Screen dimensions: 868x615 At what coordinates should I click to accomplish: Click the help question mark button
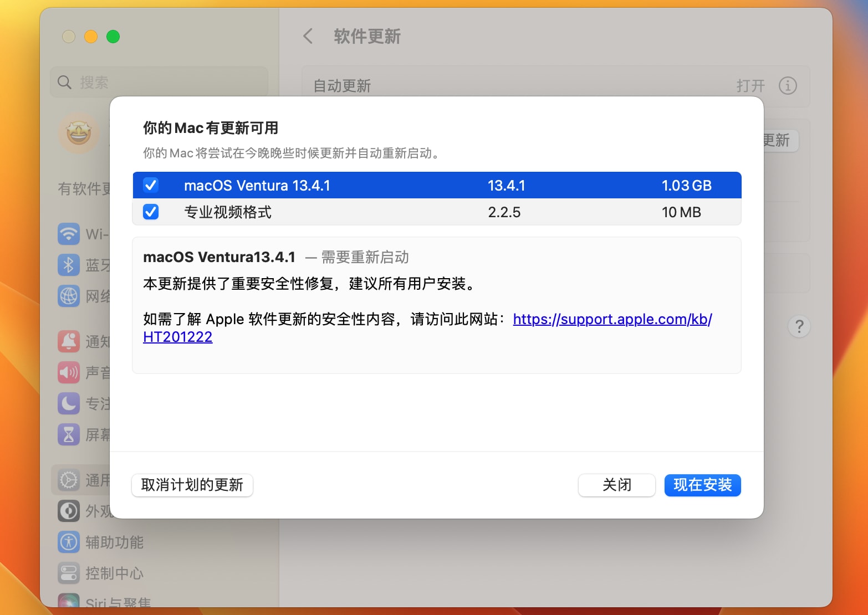tap(799, 326)
